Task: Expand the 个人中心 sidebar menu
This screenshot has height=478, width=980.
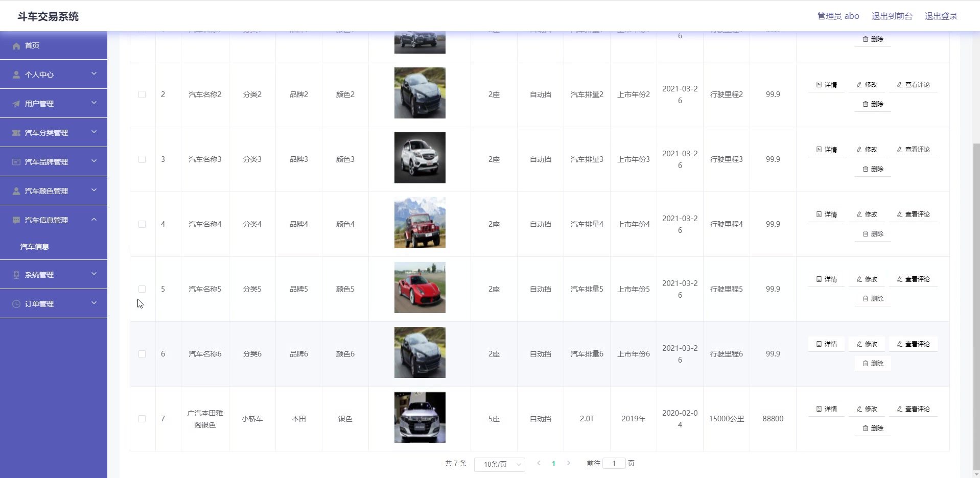Action: (54, 75)
